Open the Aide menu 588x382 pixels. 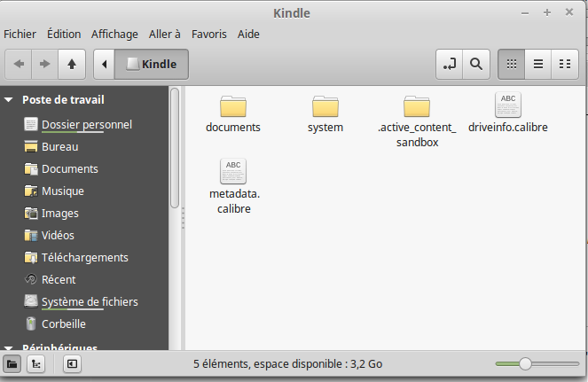pyautogui.click(x=248, y=34)
